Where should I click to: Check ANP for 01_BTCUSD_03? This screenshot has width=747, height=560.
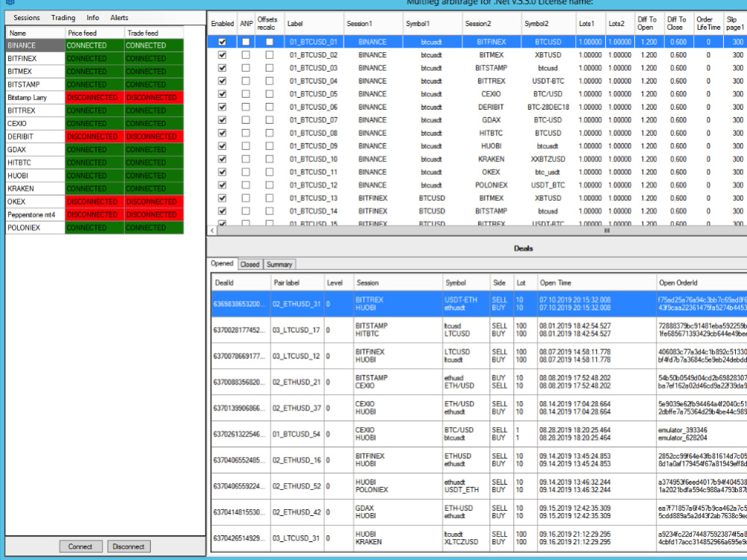(245, 68)
